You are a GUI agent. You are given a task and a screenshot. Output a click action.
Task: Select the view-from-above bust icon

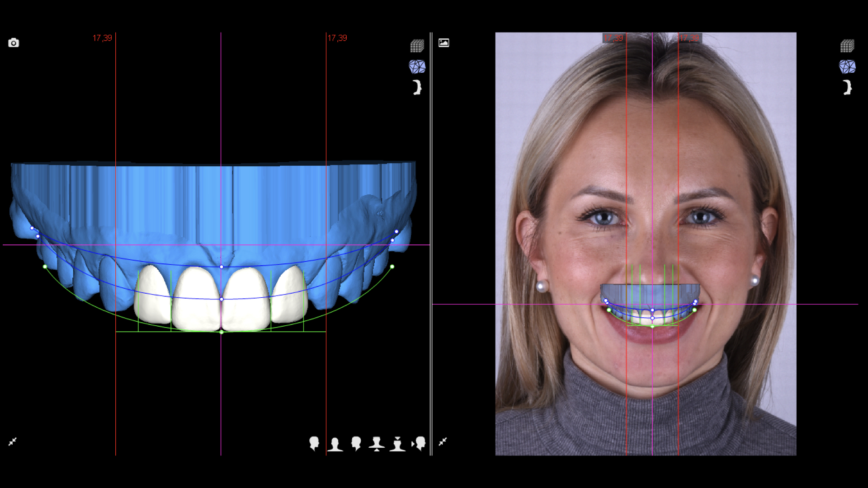[397, 444]
